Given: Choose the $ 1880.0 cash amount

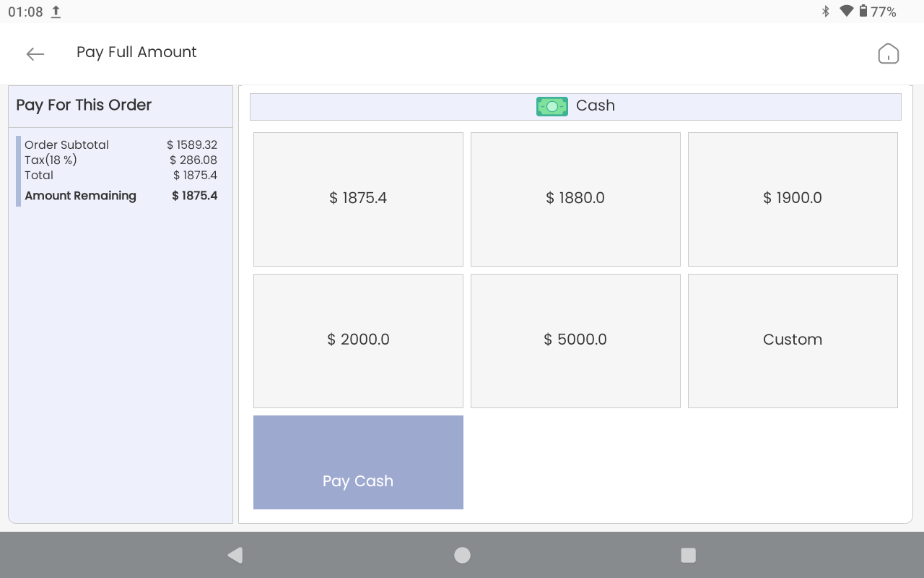Looking at the screenshot, I should (575, 199).
